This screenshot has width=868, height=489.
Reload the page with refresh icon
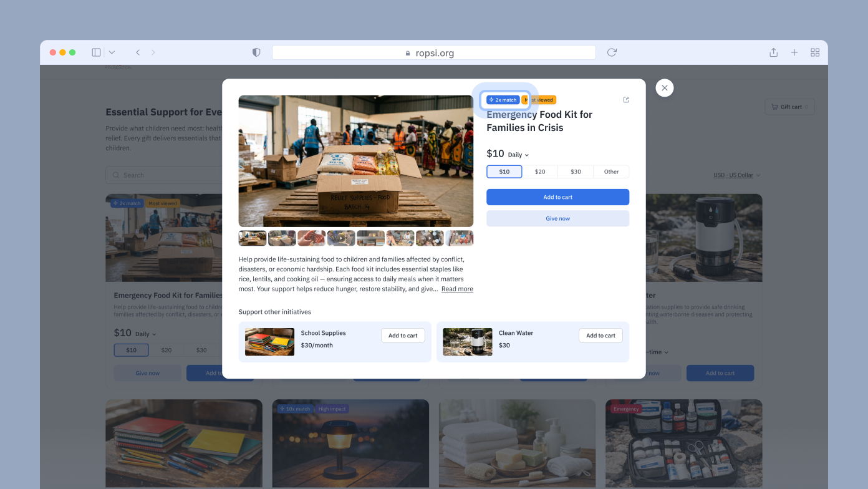click(612, 52)
